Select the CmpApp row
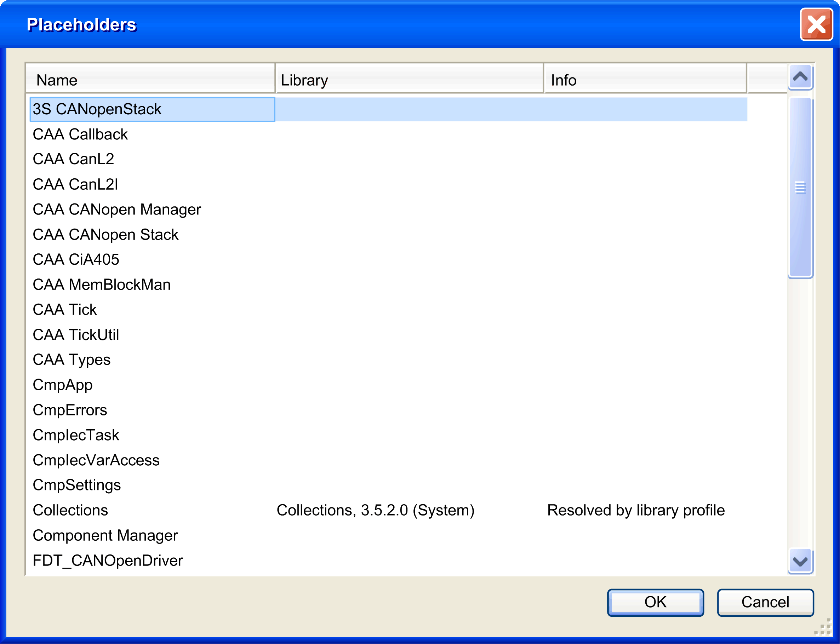 pos(388,385)
